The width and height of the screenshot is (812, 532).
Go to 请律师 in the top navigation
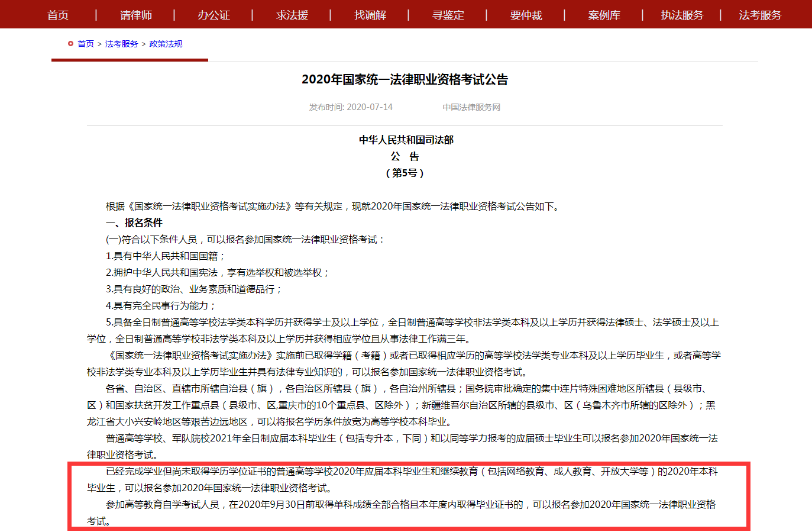[x=136, y=15]
